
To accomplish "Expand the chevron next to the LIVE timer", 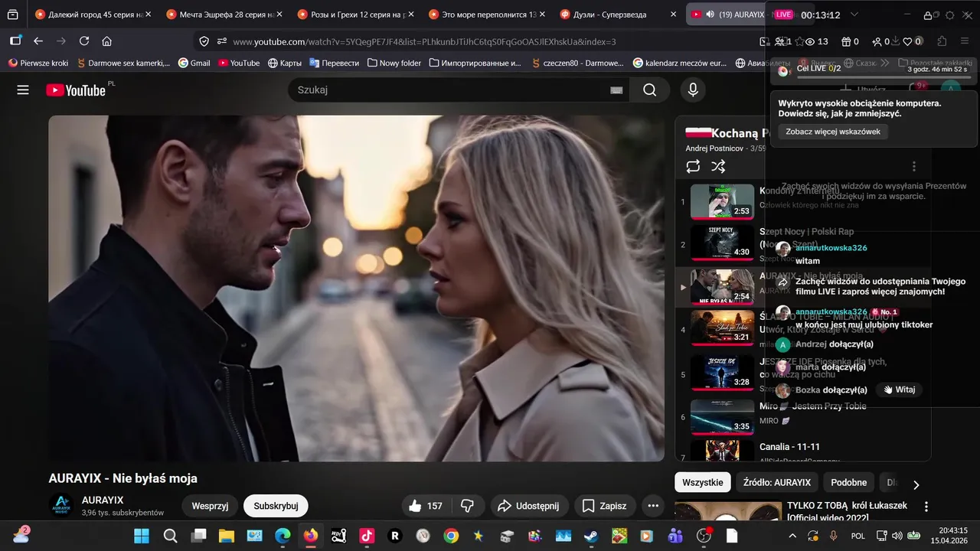I will pos(854,15).
